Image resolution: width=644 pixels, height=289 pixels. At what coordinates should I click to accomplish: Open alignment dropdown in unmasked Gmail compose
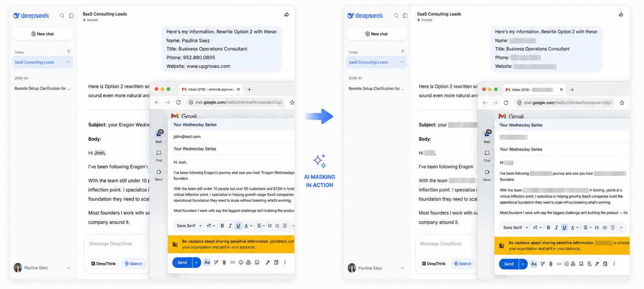coord(261,226)
